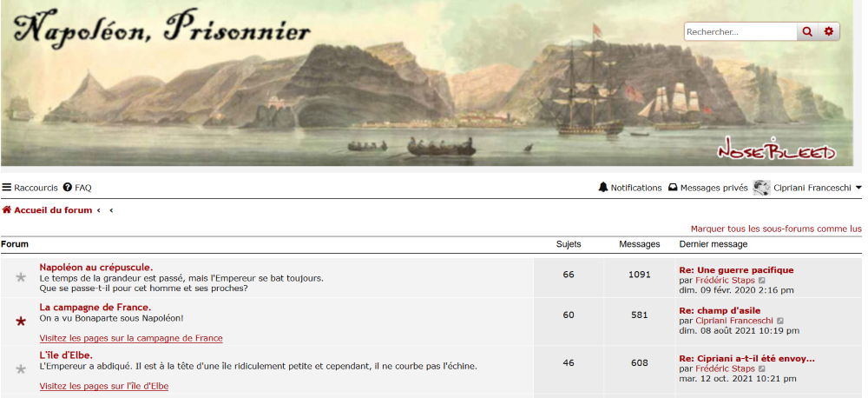View last post icon beside Frédéric Staps, 09 févr. 2020
The image size is (868, 398).
[762, 281]
